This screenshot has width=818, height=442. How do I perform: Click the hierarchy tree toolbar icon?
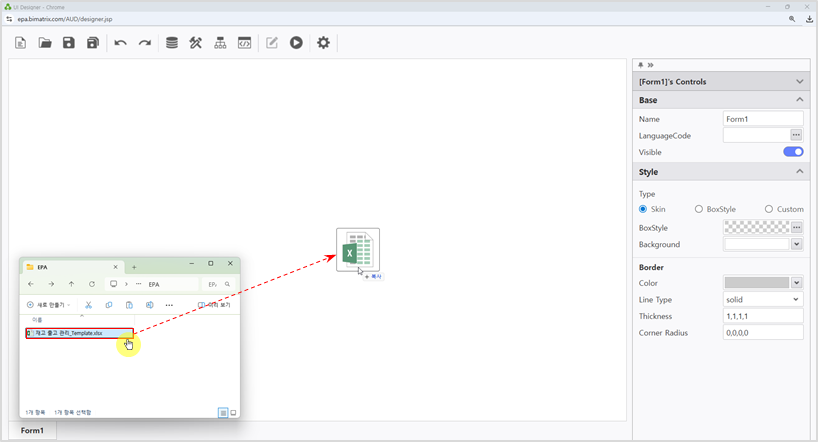(x=221, y=43)
